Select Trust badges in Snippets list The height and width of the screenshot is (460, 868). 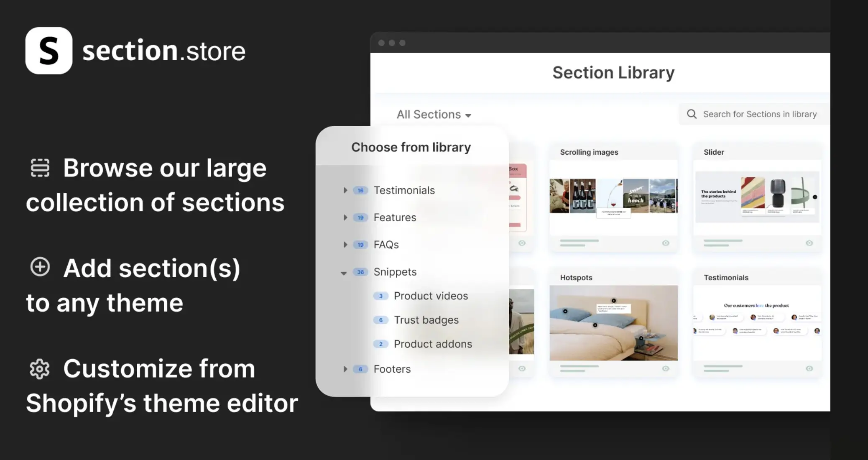point(426,320)
